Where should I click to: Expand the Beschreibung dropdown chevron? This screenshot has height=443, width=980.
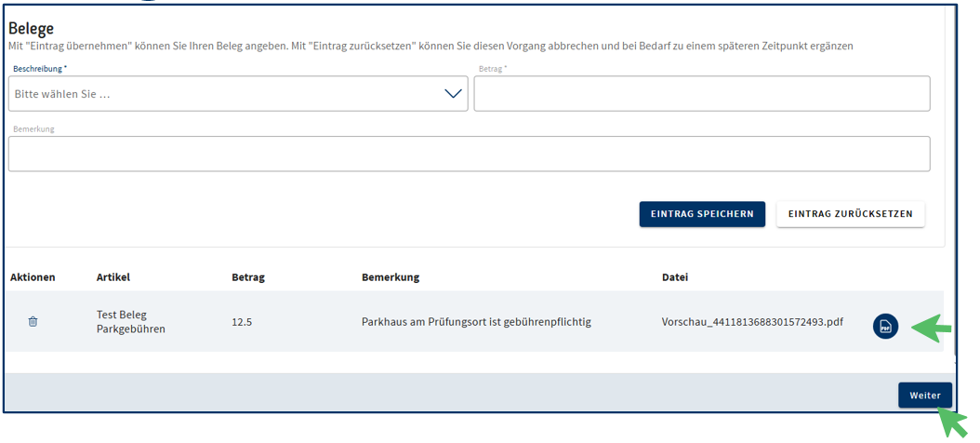[x=453, y=94]
